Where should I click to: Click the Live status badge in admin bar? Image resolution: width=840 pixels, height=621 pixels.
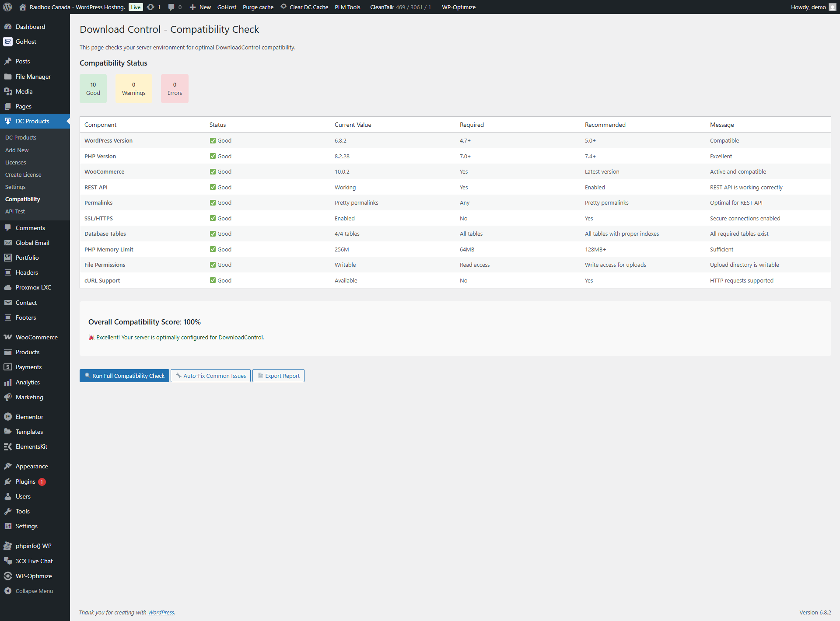[136, 7]
